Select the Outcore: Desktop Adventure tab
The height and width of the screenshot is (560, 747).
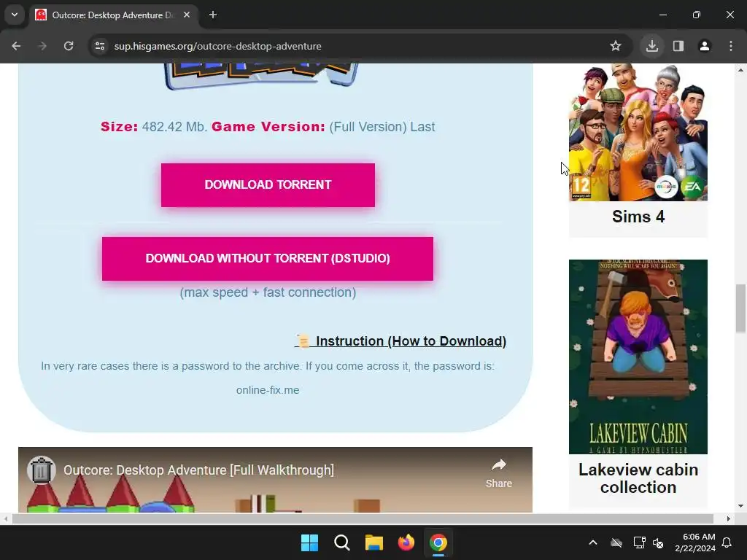[x=113, y=15]
